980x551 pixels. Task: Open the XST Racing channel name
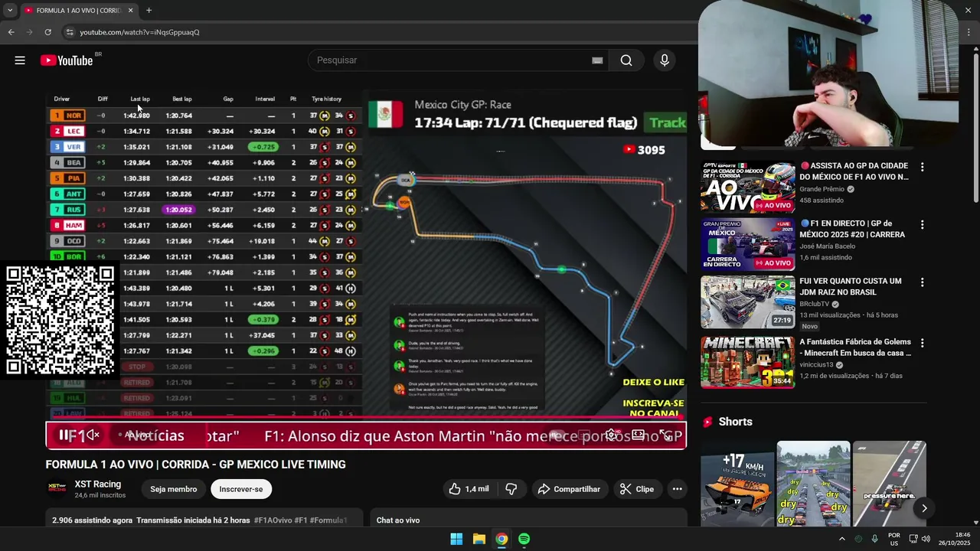click(x=98, y=484)
